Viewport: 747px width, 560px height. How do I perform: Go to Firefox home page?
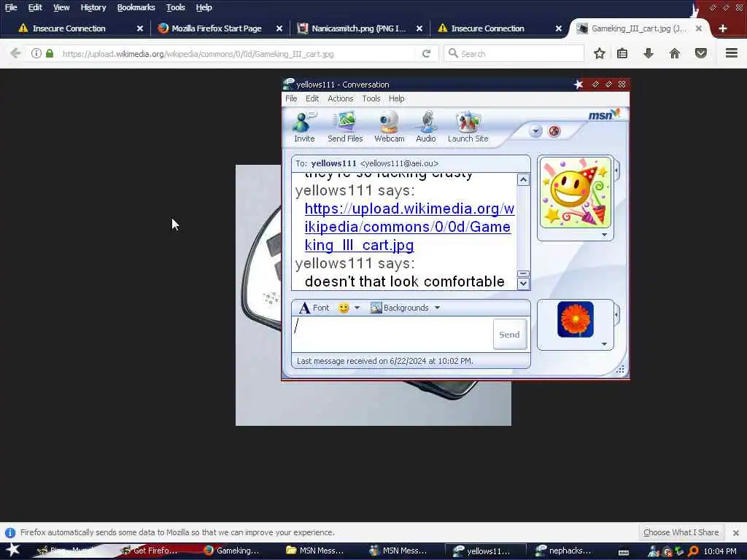point(675,53)
